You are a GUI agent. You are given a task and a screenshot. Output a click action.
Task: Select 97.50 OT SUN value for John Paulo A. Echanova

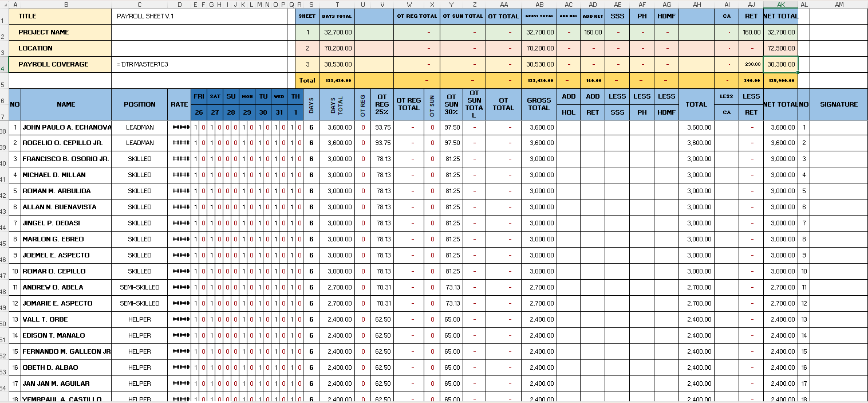tap(452, 127)
